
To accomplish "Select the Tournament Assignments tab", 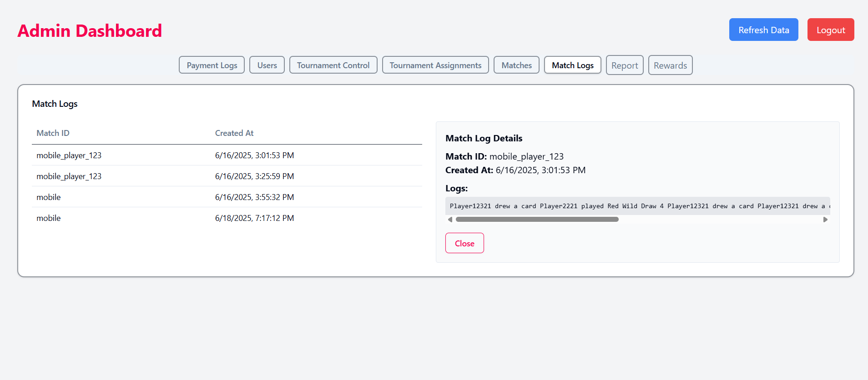I will 435,65.
